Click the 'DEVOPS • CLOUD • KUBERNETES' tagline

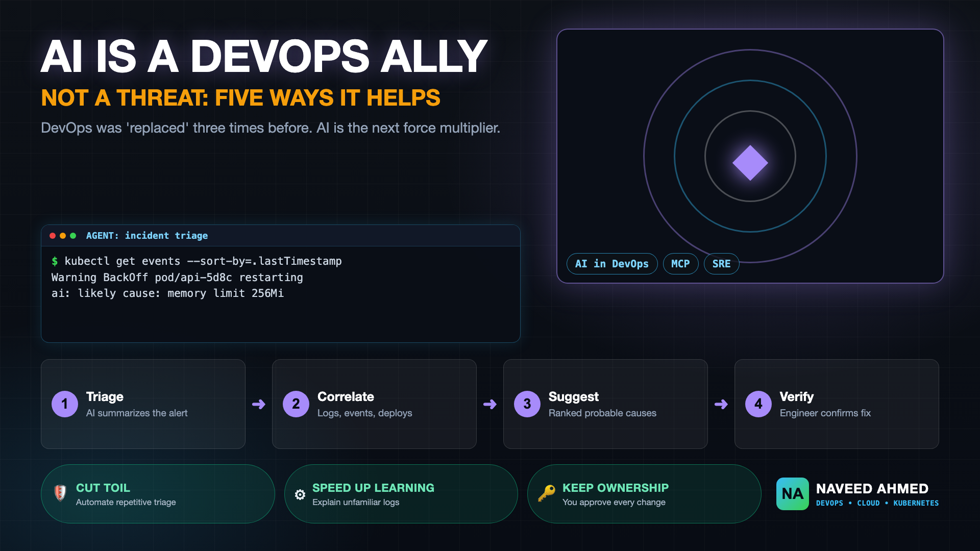[877, 503]
